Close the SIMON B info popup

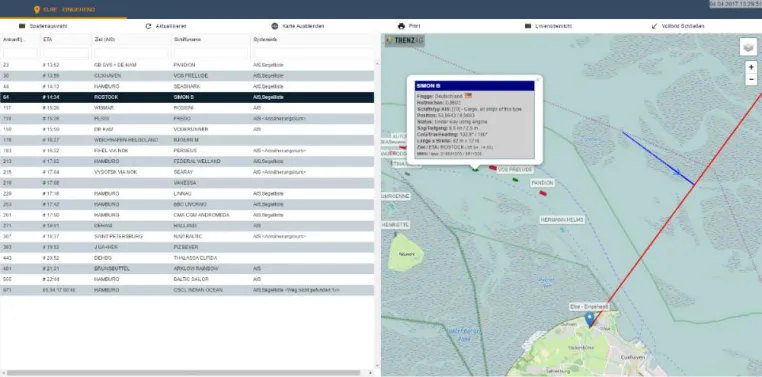pos(537,79)
